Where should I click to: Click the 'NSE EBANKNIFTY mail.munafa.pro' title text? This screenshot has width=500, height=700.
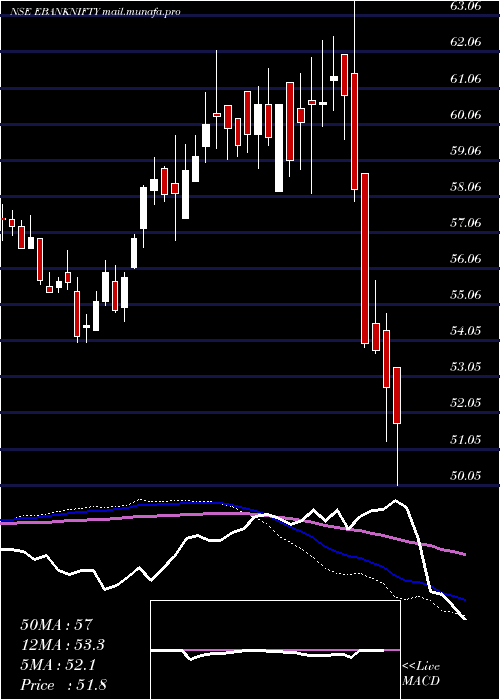click(x=95, y=12)
